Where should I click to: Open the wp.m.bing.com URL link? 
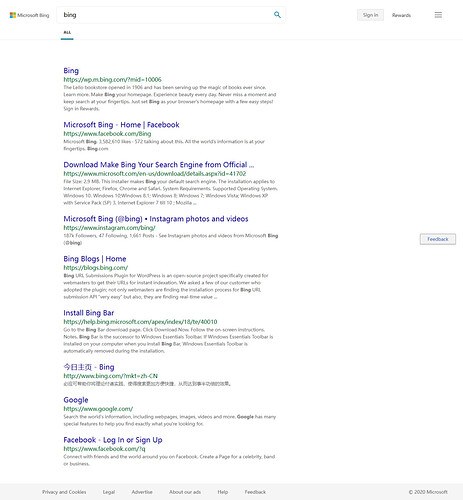tap(112, 80)
